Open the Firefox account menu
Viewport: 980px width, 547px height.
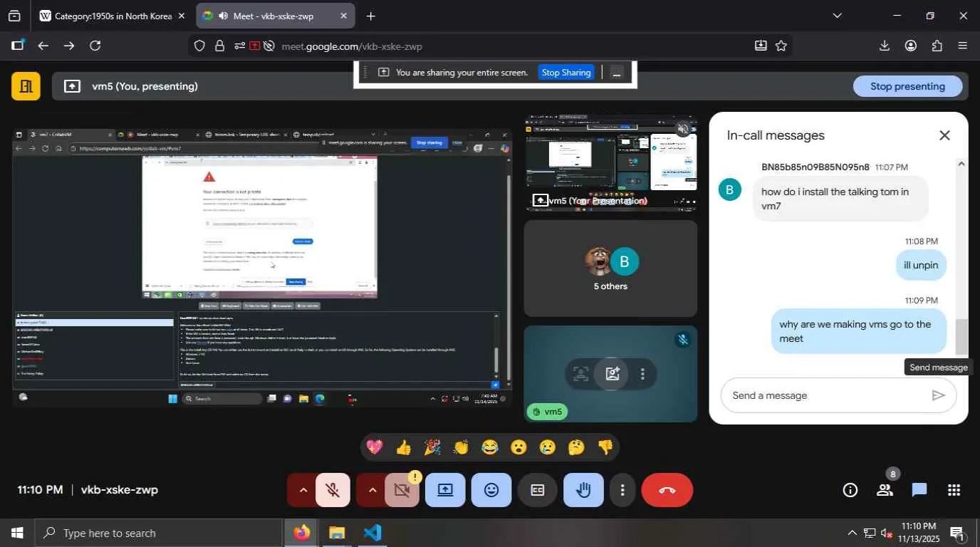click(911, 46)
